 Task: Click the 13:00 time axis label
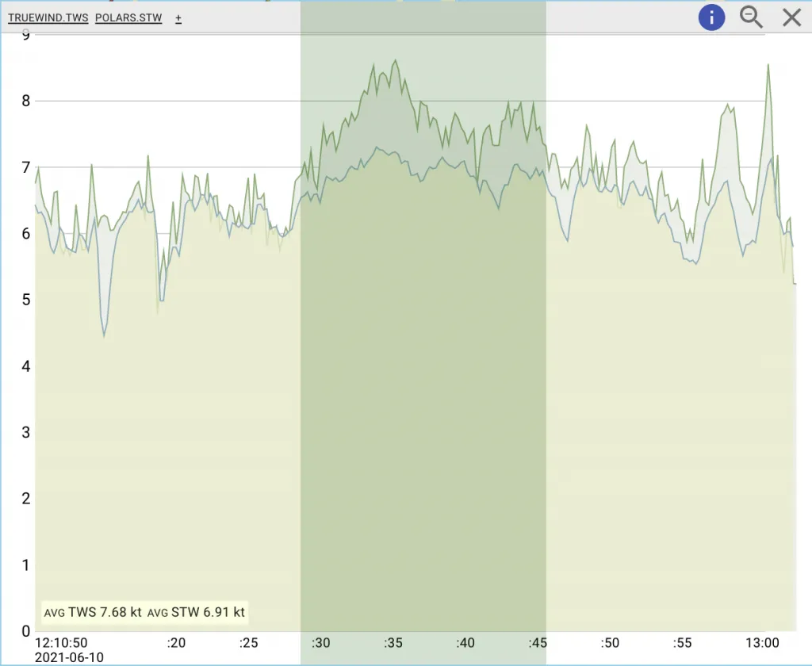[762, 642]
